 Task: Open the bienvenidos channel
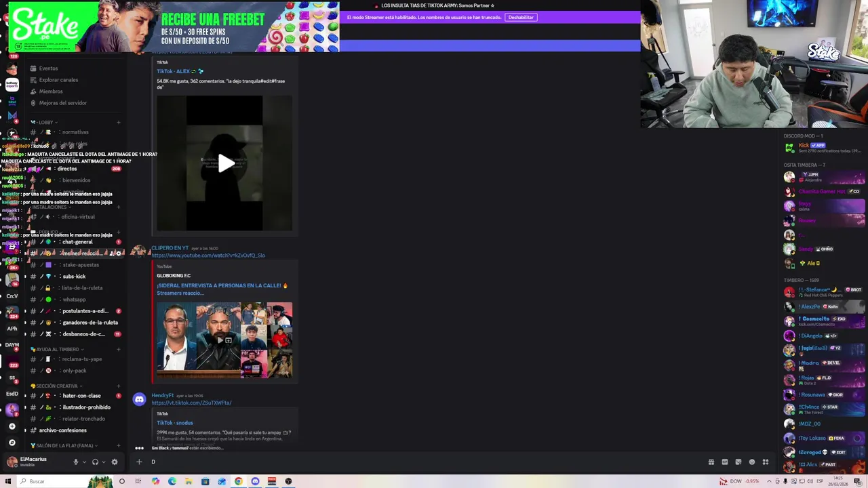(76, 180)
